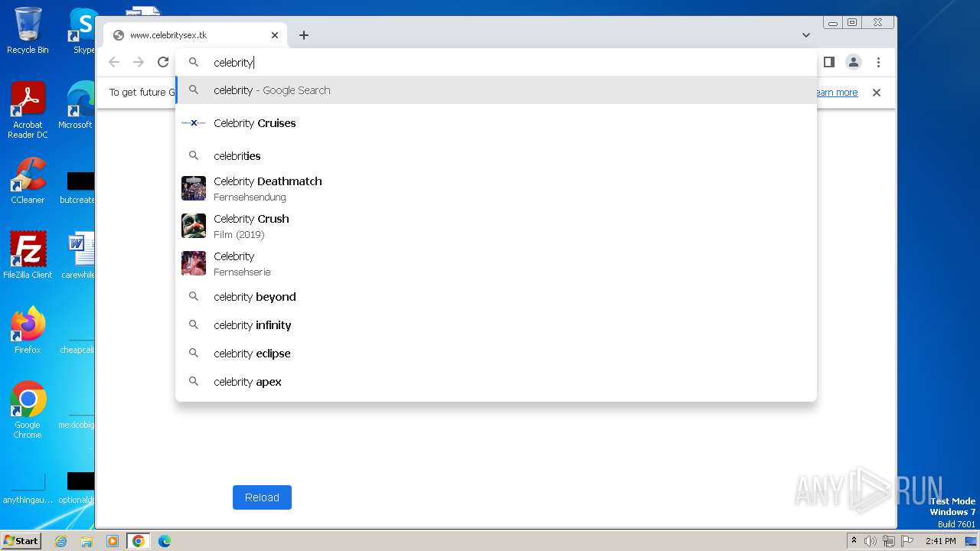Viewport: 980px width, 551px height.
Task: Switch to the www.celebritysex.tk tab
Action: 195,35
